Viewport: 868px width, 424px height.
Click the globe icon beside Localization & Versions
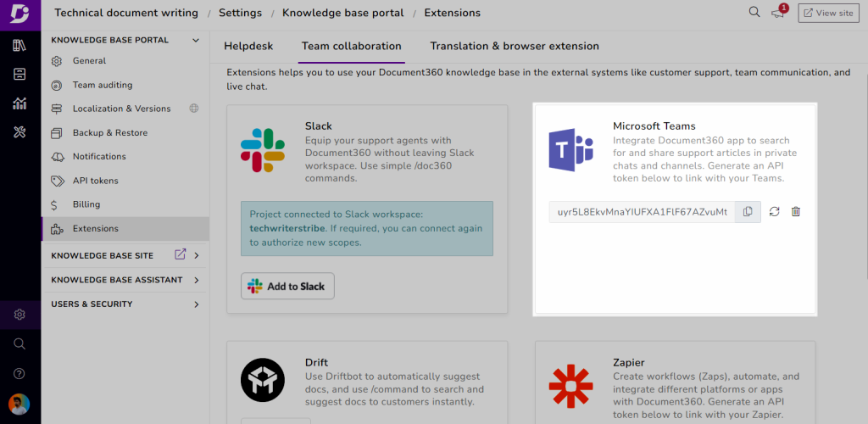194,109
